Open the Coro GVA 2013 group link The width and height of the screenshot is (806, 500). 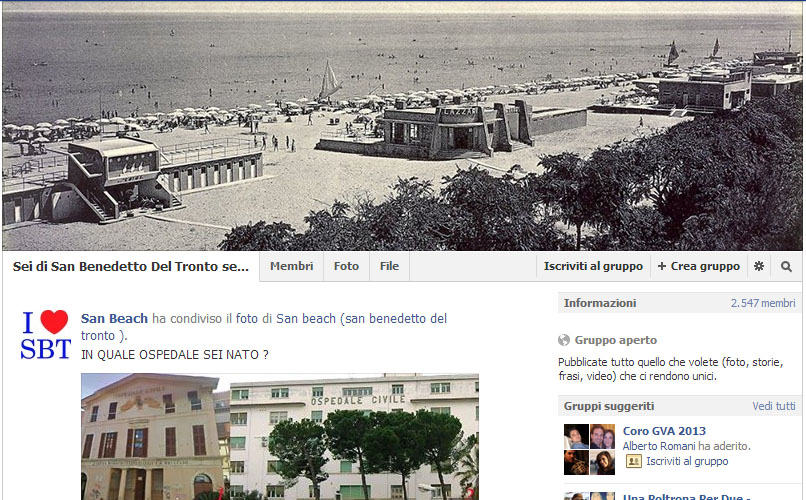click(x=664, y=431)
